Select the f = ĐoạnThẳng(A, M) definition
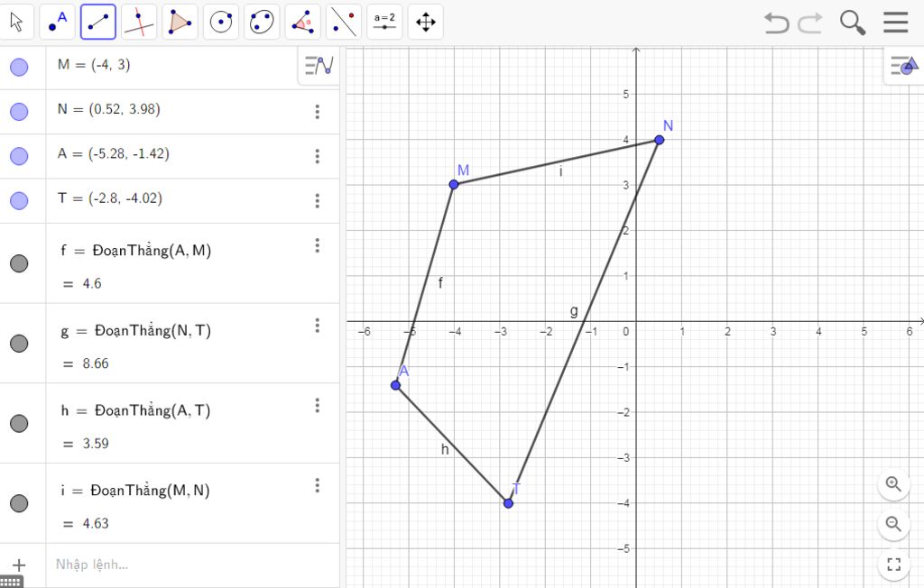 (135, 251)
